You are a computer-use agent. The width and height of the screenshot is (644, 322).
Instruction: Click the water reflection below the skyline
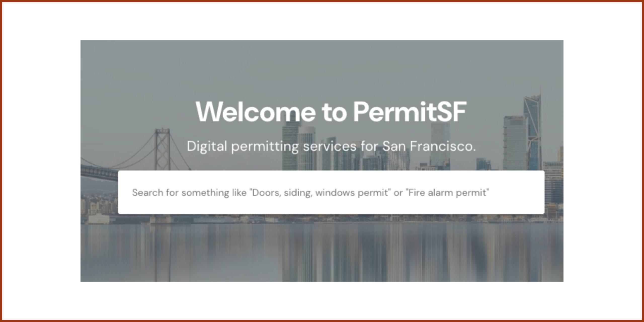tap(322, 252)
